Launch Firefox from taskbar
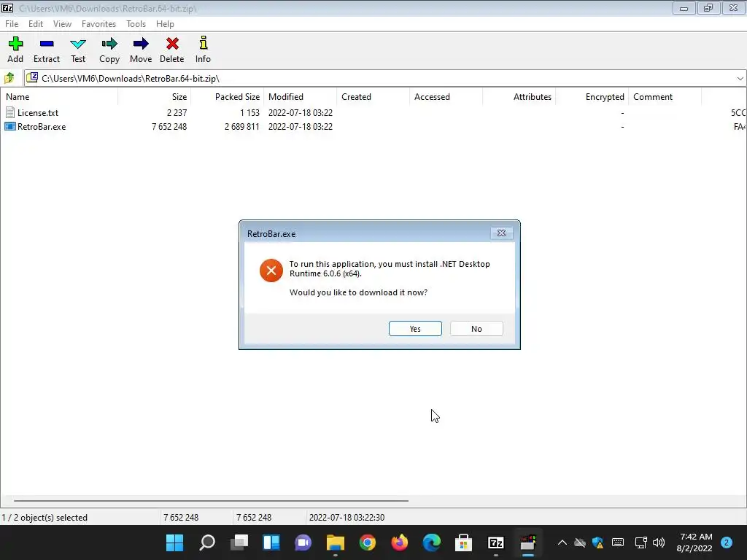 [399, 542]
